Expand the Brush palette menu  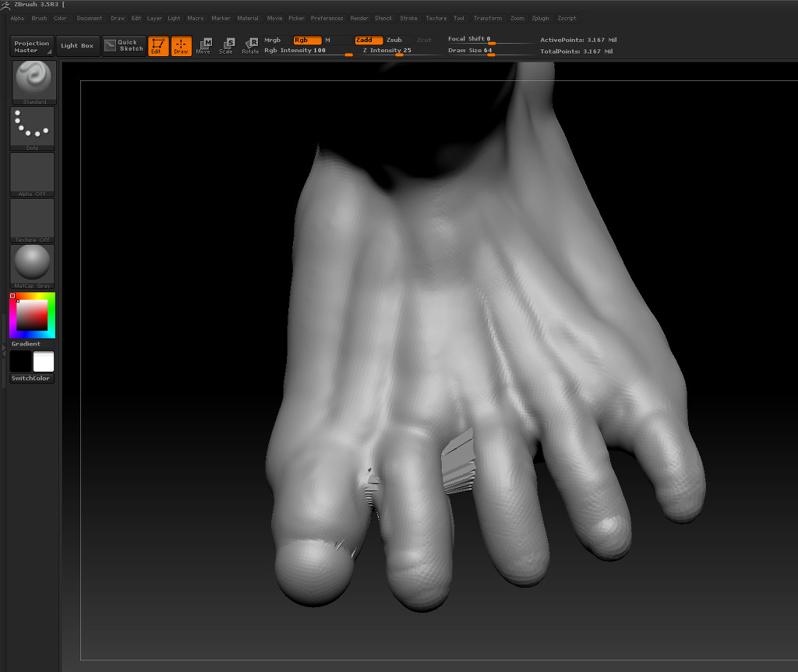(x=39, y=18)
